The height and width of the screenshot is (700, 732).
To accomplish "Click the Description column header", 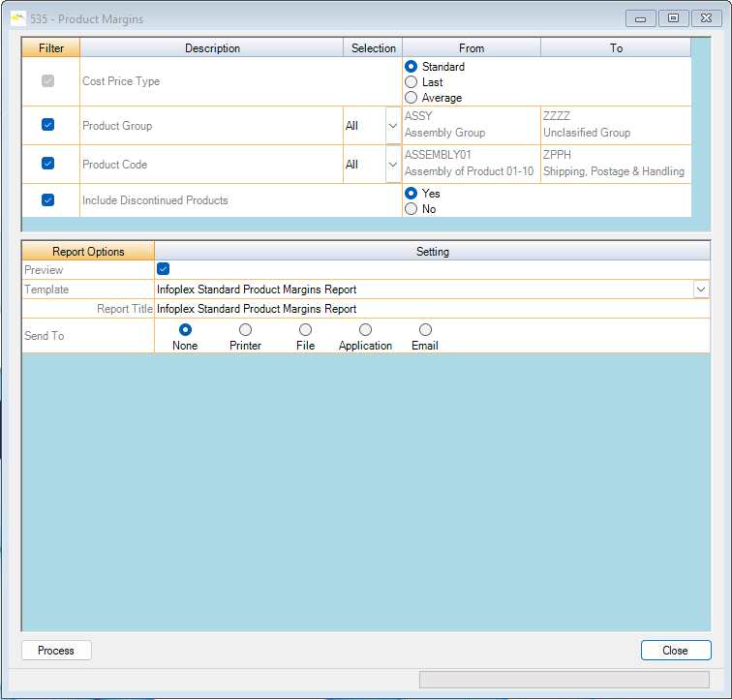I will 212,48.
